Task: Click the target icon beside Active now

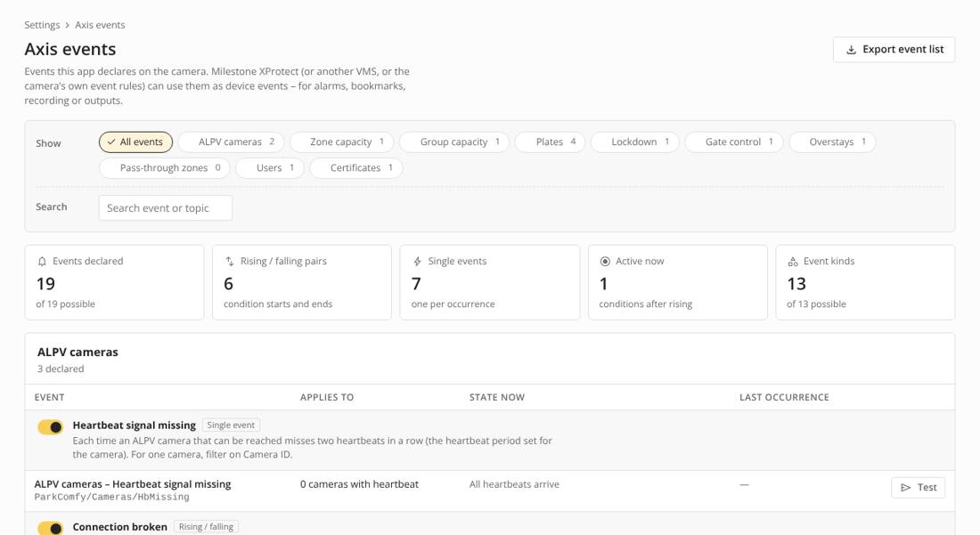Action: (605, 262)
